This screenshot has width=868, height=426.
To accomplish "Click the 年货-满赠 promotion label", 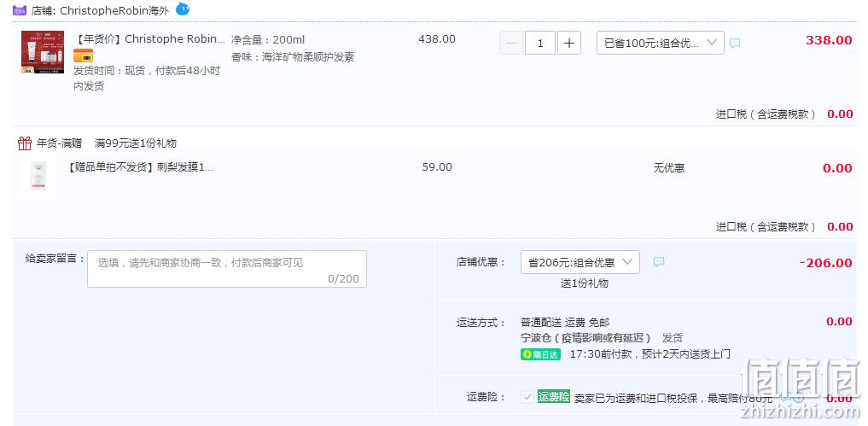I will pos(59,143).
